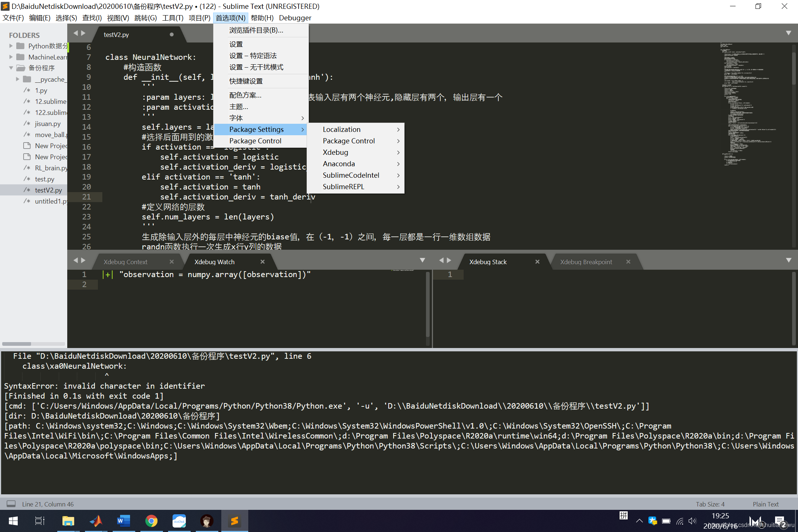The width and height of the screenshot is (798, 532).
Task: Open the 文件(F) menu
Action: [13, 18]
